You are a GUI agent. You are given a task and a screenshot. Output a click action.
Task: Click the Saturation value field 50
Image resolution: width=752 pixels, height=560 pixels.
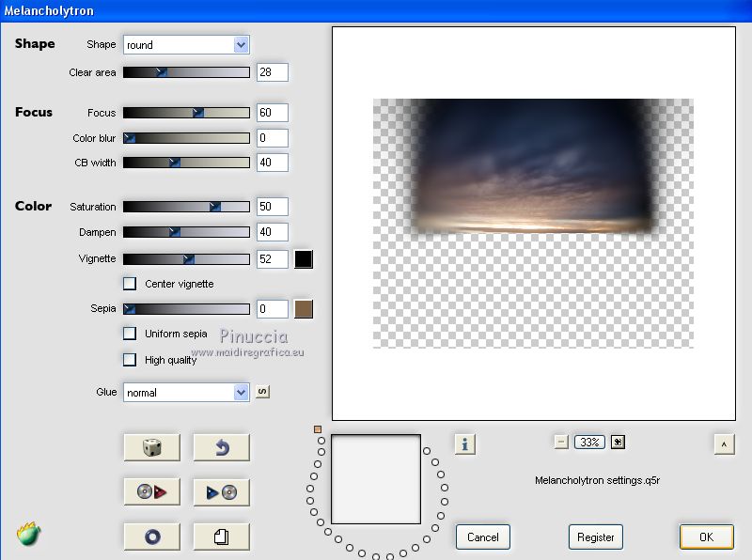(273, 207)
